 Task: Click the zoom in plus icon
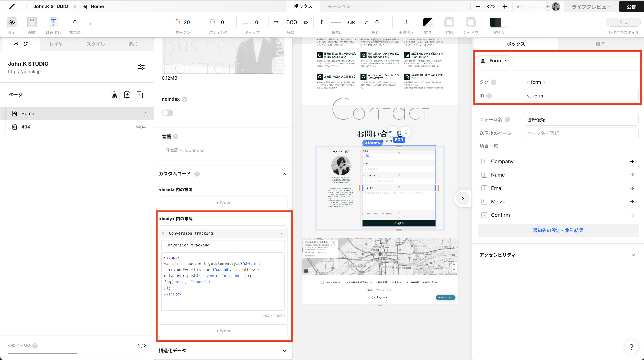click(x=504, y=7)
